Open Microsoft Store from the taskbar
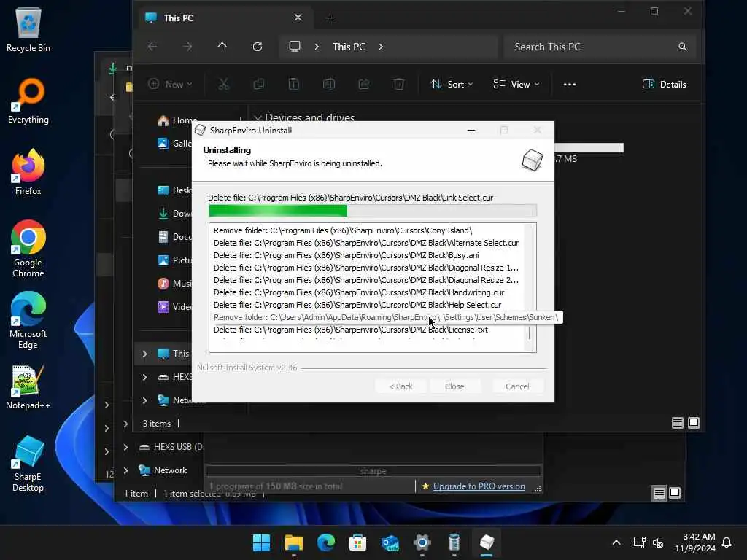This screenshot has width=747, height=560. (357, 542)
